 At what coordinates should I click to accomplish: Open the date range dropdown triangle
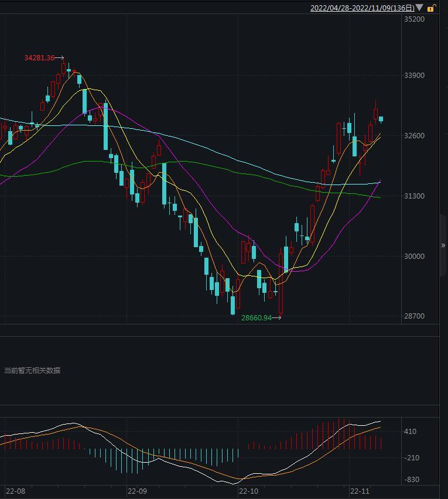419,8
